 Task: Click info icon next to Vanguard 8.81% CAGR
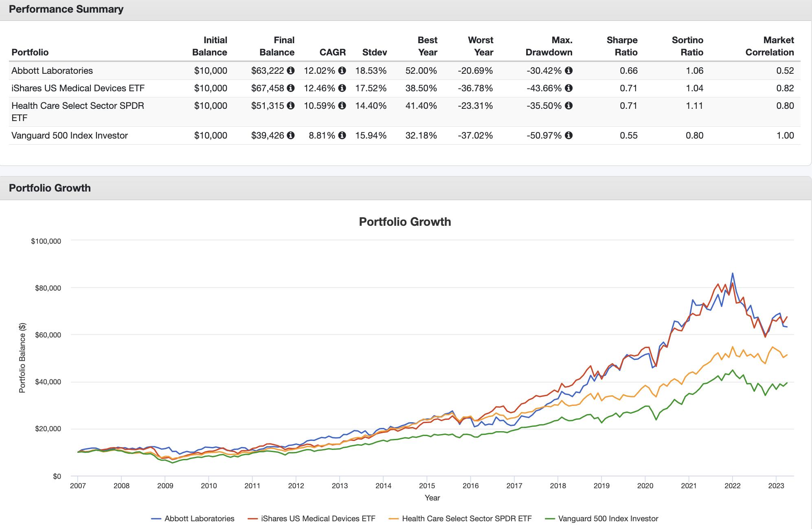pyautogui.click(x=342, y=135)
